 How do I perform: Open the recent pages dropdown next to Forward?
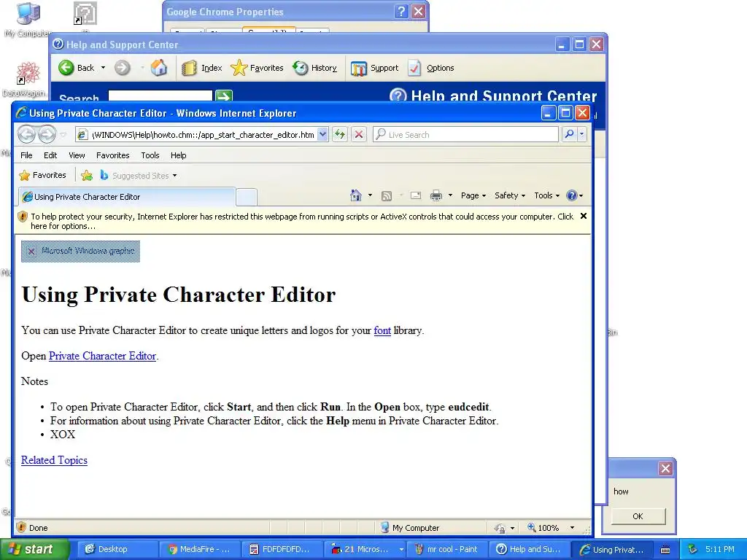(64, 135)
